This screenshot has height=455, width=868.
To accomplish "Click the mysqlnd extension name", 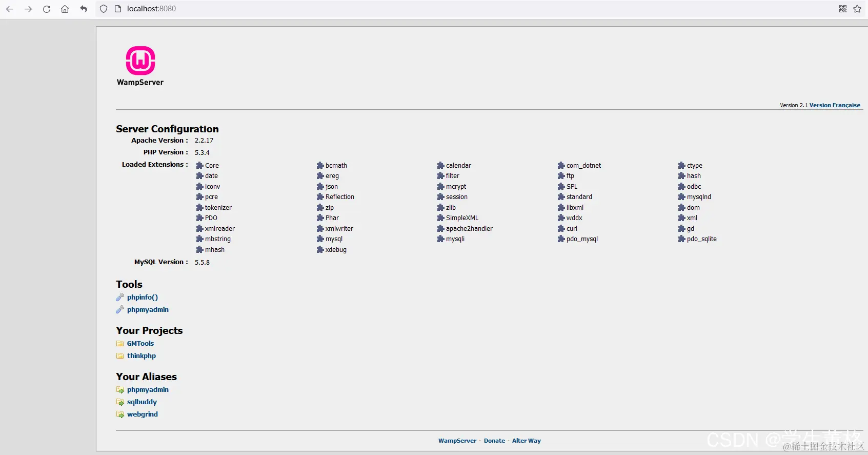I will (699, 197).
